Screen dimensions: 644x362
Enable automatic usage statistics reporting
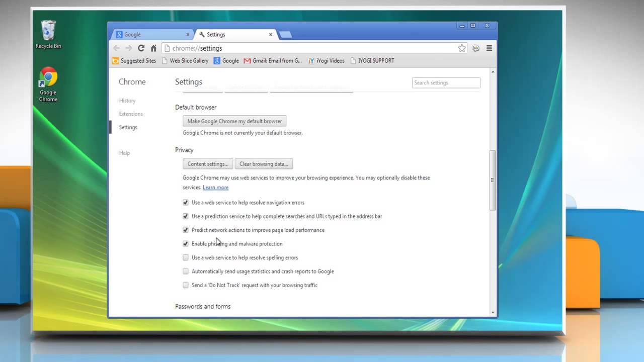pos(186,271)
